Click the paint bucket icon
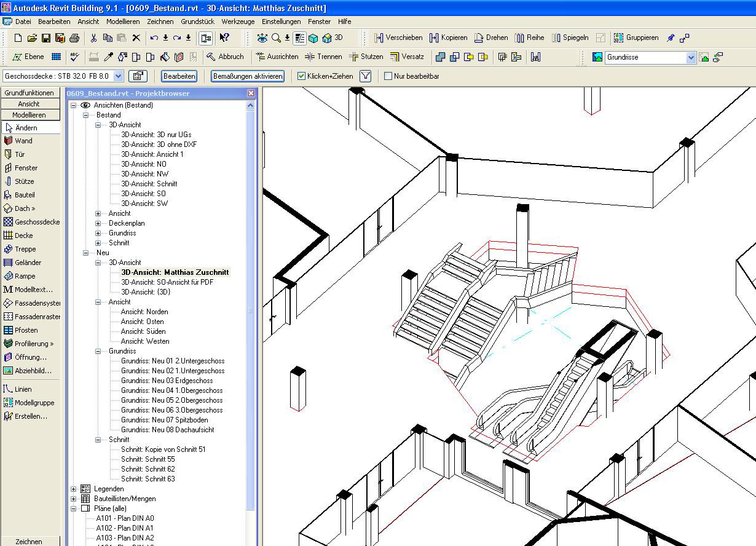The height and width of the screenshot is (546, 756). click(165, 57)
